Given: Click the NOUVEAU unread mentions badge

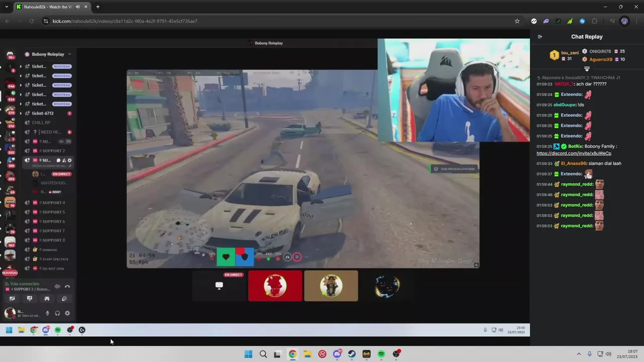Looking at the screenshot, I should 10,273.
